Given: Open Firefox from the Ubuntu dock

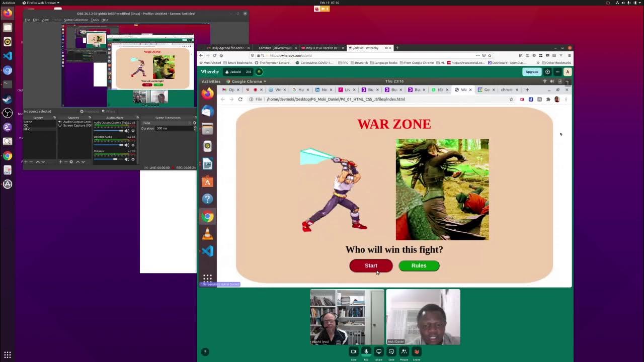Looking at the screenshot, I should [8, 13].
